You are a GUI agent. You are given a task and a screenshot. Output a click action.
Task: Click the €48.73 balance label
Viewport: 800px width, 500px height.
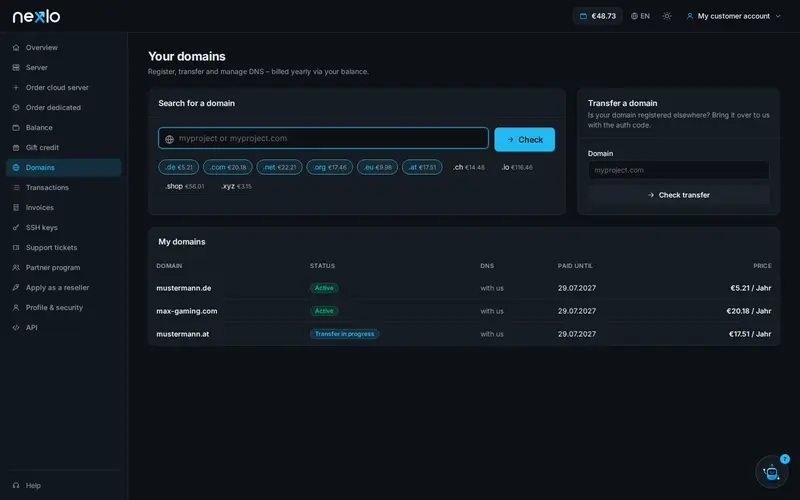click(x=604, y=16)
